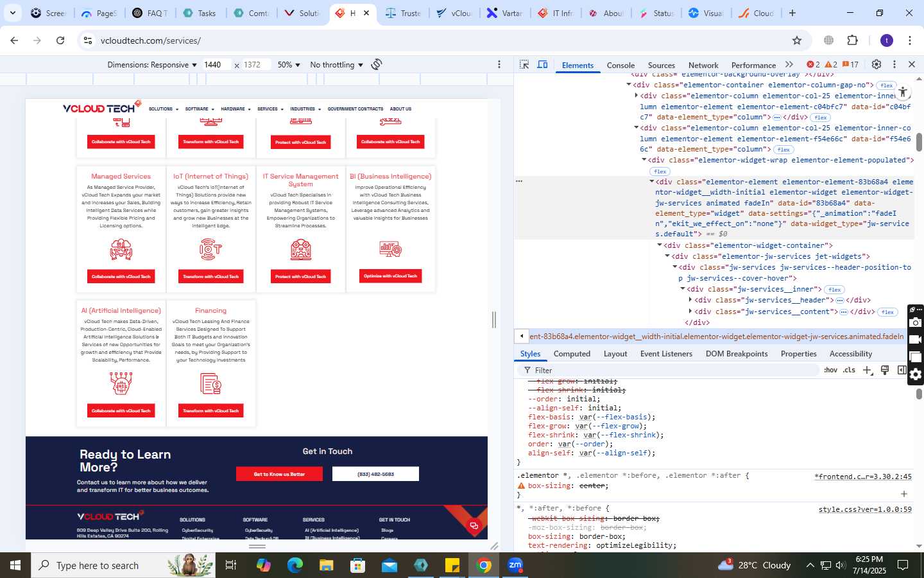The image size is (924, 578).
Task: Expand the jw-services__content div node
Action: click(690, 311)
